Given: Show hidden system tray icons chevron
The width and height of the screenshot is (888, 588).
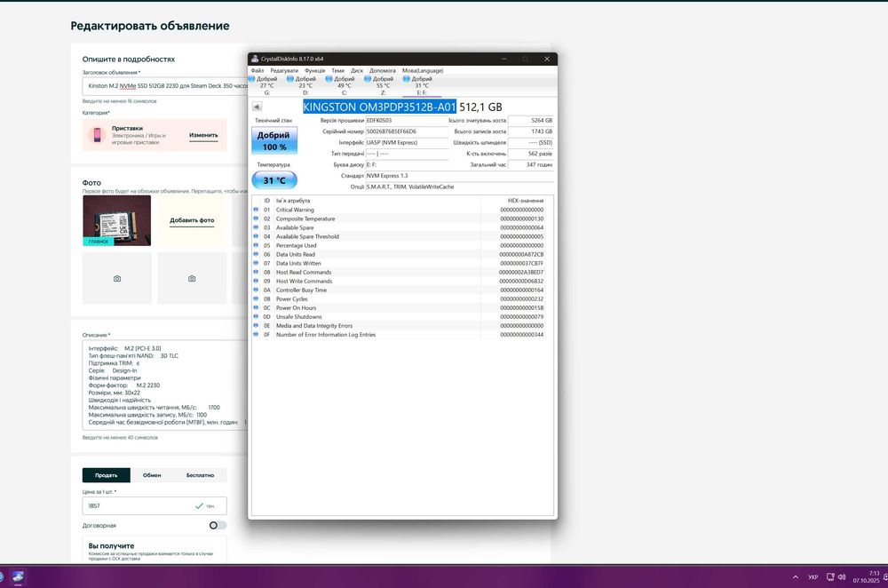Looking at the screenshot, I should coord(796,577).
